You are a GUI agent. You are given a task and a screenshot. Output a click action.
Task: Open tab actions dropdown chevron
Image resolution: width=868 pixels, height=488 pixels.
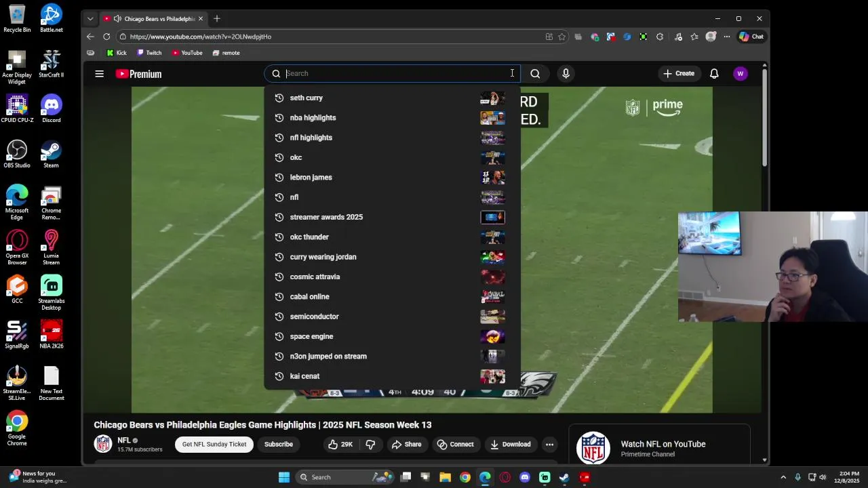coord(90,19)
